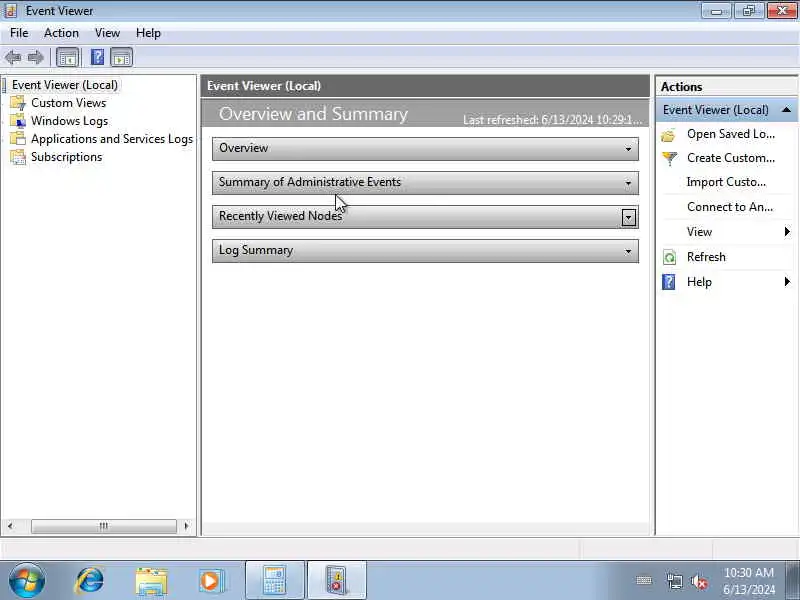
Task: Open the Windows Start orb
Action: 27,581
